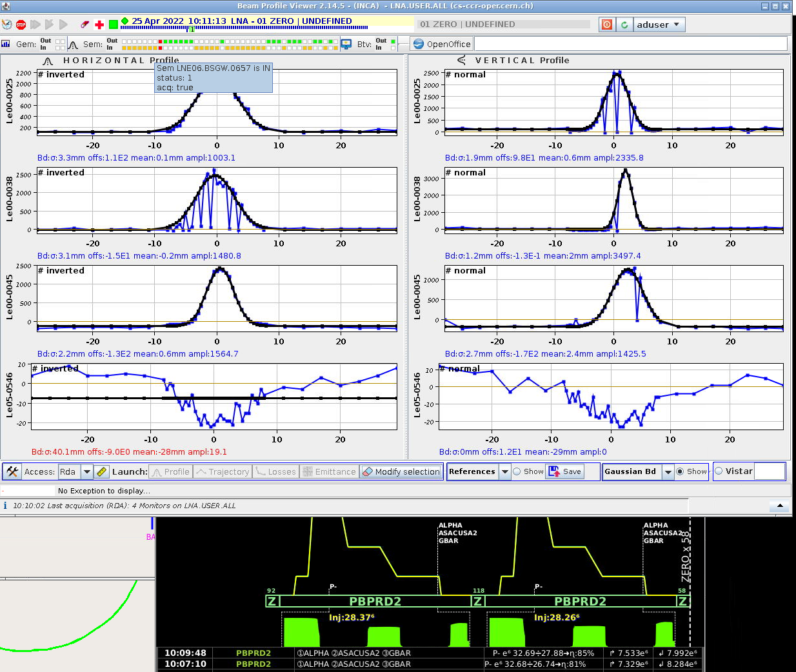
Task: Select the Show radio button for References
Action: click(x=517, y=471)
